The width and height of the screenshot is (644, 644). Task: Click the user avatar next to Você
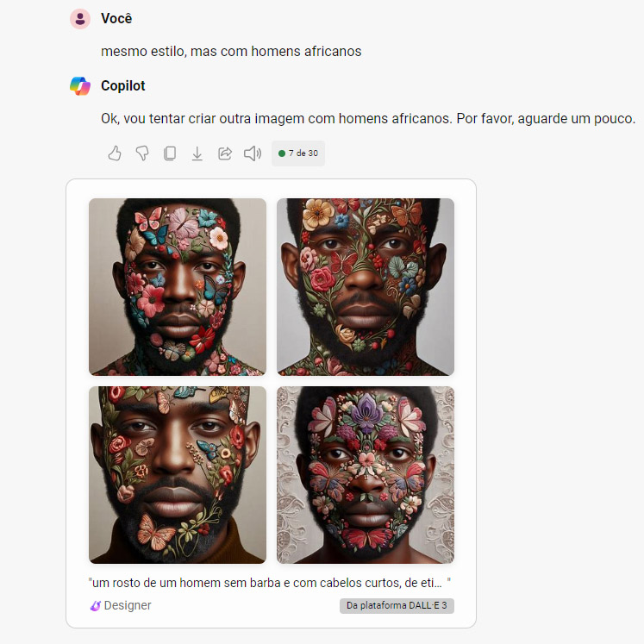click(x=80, y=19)
